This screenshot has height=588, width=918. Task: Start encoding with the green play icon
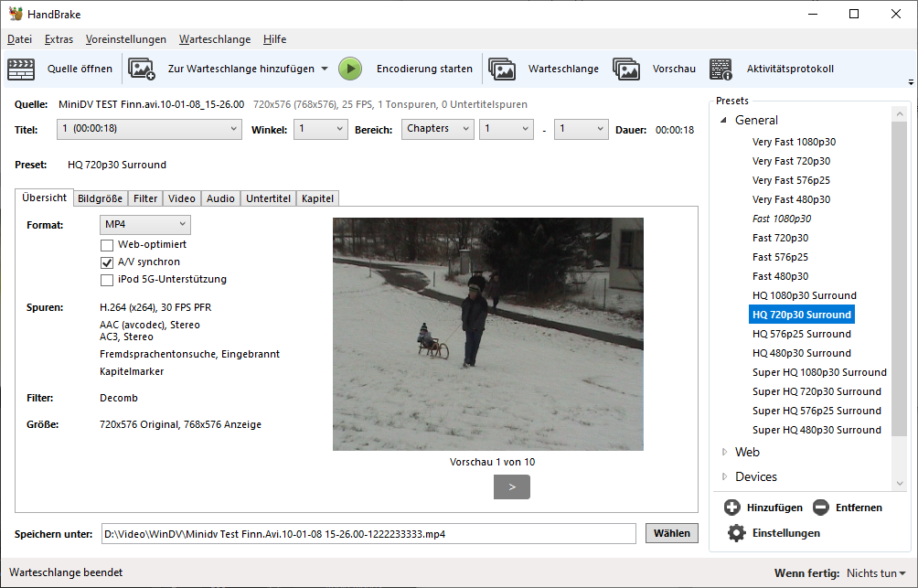tap(350, 69)
